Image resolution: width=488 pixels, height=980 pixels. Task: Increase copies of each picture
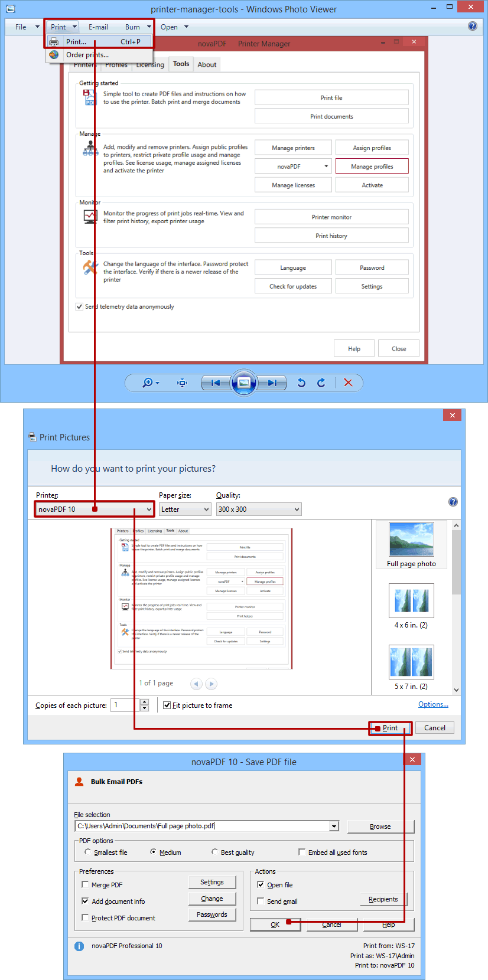145,702
